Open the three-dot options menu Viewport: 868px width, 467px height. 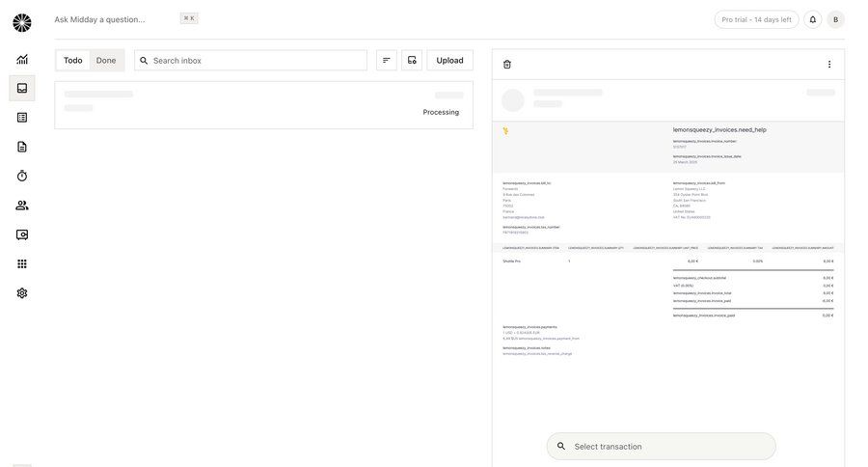point(828,65)
